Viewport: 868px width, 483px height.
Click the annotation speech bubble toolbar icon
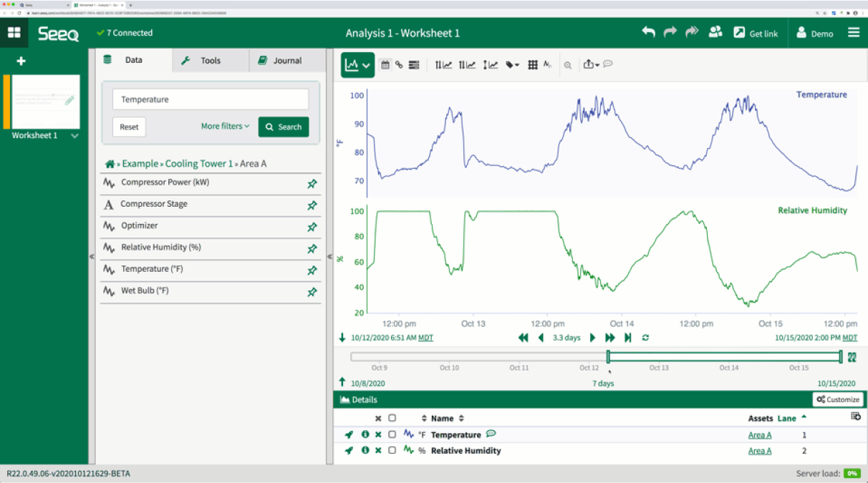coord(607,64)
